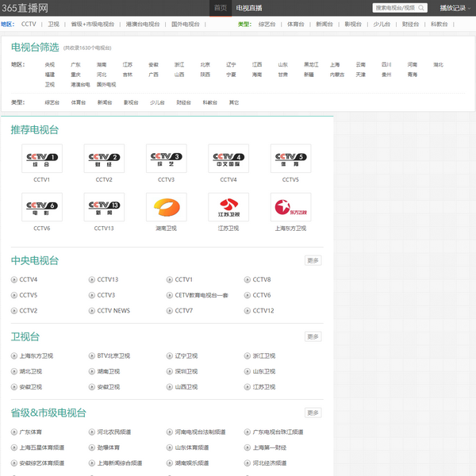The width and height of the screenshot is (476, 476).
Task: Open the 河南电视台法制频道 link
Action: (200, 432)
